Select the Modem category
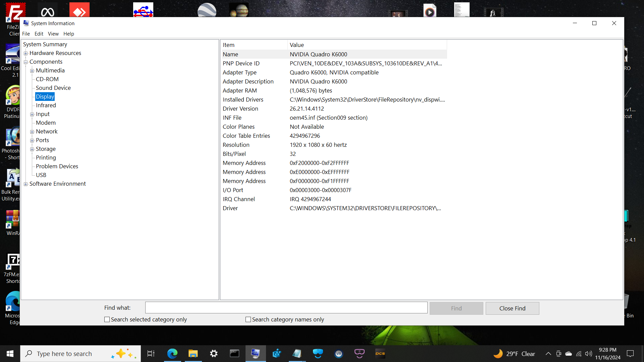The width and height of the screenshot is (644, 362). click(46, 123)
